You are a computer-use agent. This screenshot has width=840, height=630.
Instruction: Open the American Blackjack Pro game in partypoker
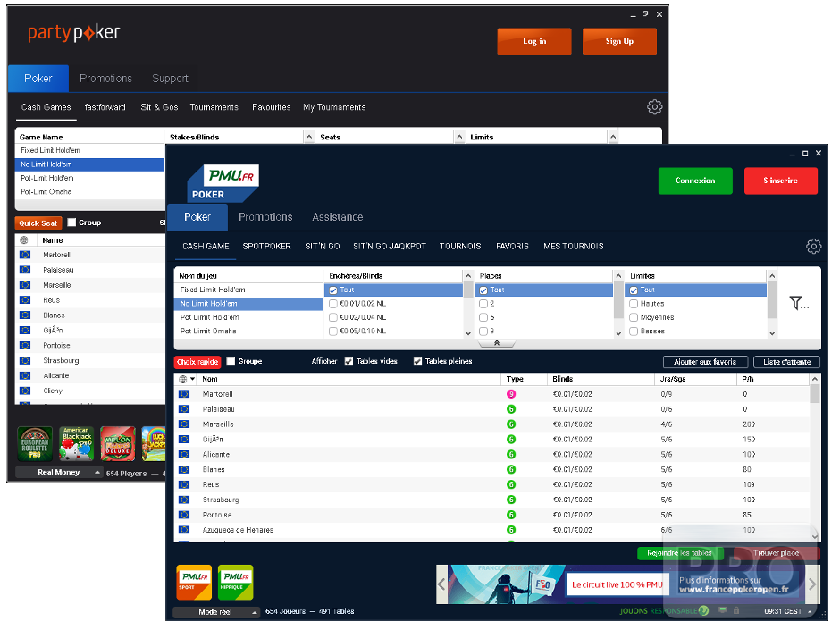[x=76, y=443]
